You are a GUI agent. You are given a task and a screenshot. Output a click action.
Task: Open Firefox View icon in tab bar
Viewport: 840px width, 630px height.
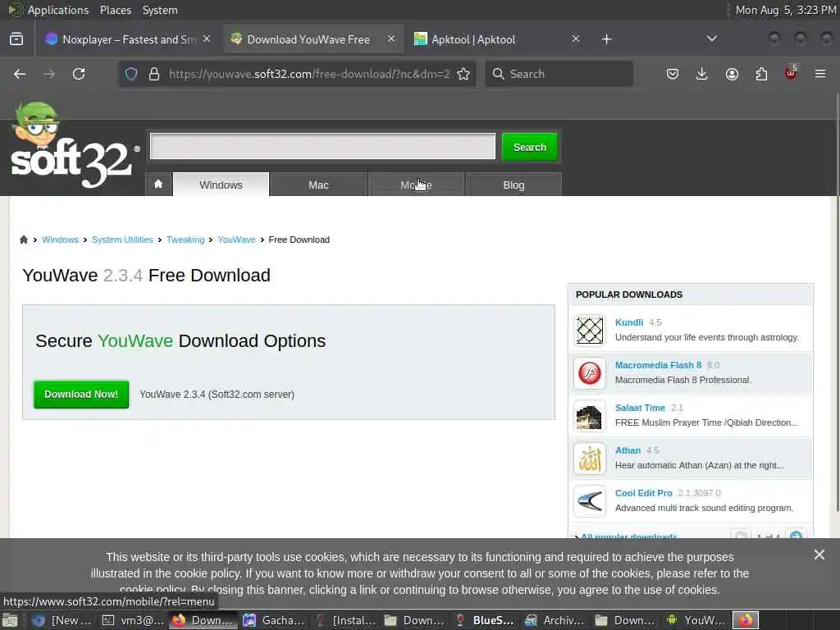point(16,39)
